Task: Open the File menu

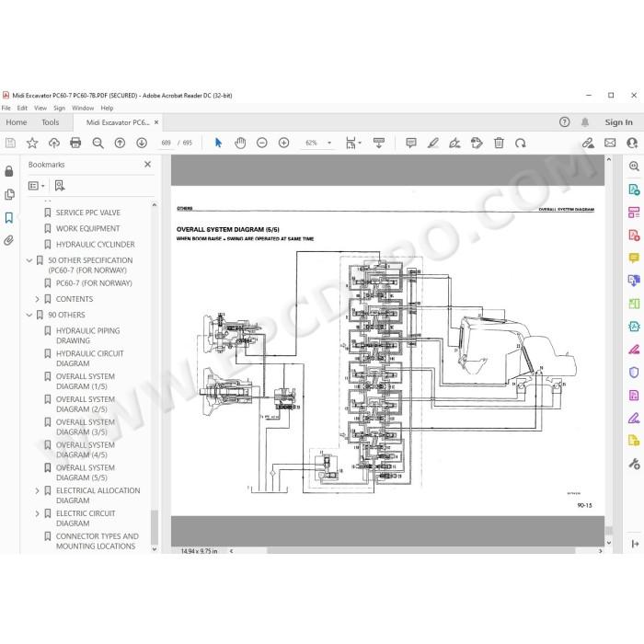Action: tap(6, 108)
